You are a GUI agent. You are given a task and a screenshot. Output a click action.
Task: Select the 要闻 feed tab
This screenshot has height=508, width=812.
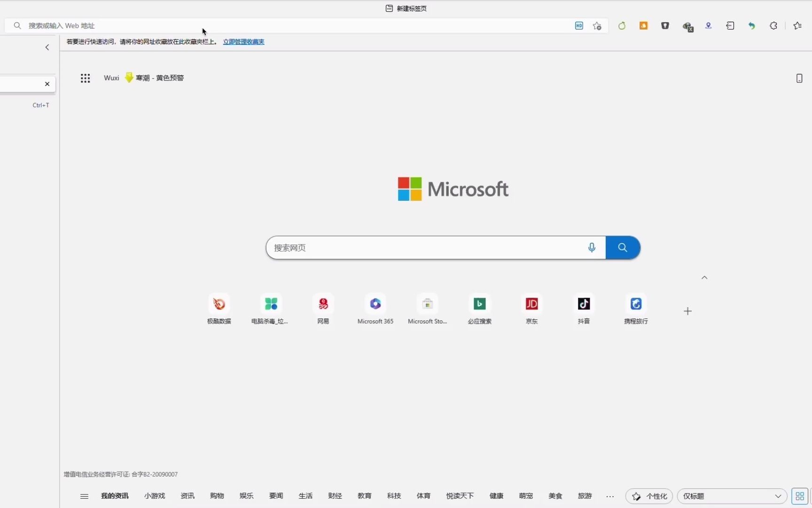[276, 496]
